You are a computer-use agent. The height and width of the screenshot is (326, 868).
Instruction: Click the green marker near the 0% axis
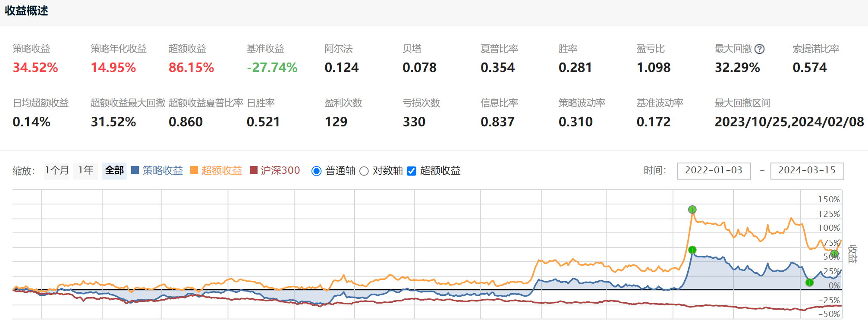pyautogui.click(x=810, y=282)
